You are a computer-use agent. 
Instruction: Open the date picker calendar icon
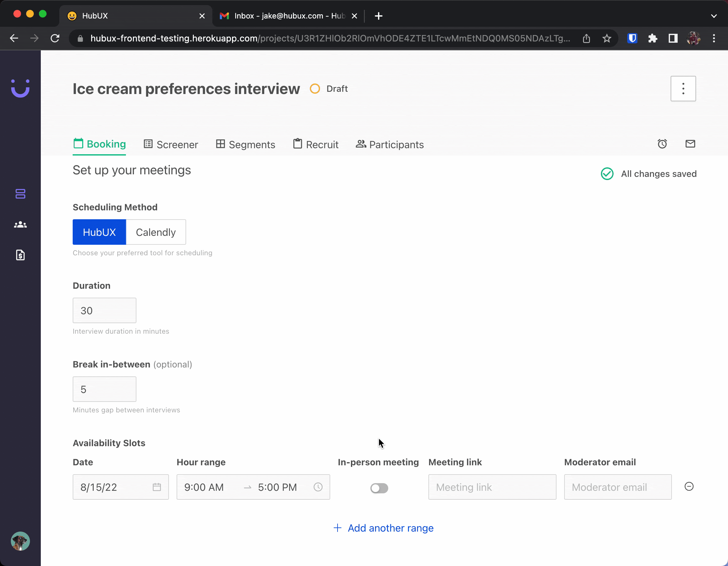click(x=157, y=487)
